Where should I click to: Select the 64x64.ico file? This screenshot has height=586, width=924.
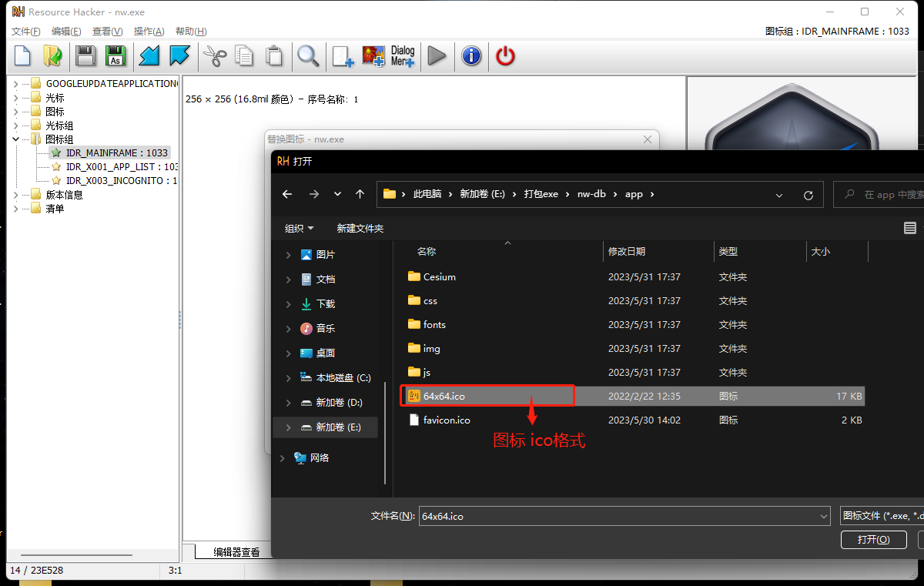634,396
